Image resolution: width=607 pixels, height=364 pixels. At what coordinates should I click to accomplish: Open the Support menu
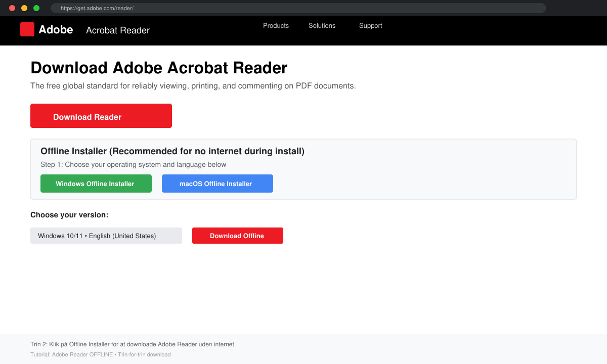pos(370,26)
